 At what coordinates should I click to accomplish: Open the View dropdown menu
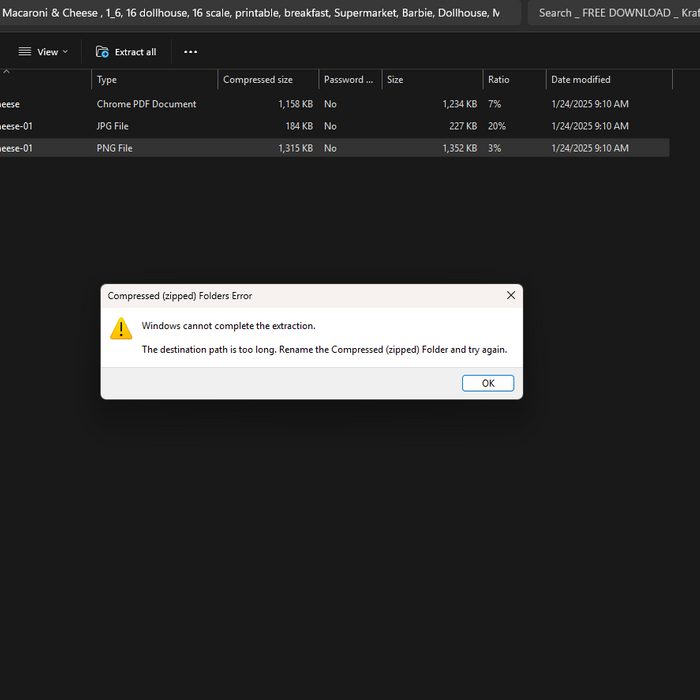(43, 52)
